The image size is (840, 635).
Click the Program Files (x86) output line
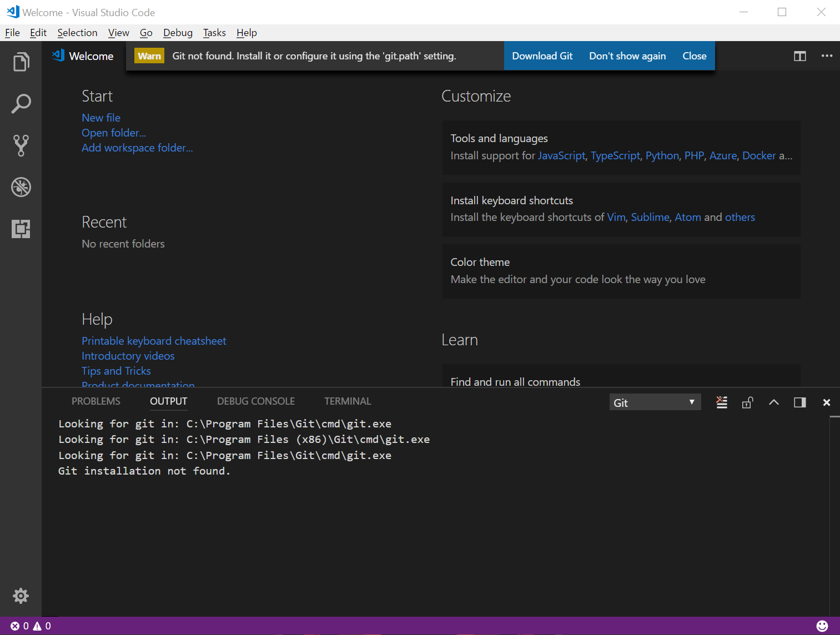(x=244, y=439)
